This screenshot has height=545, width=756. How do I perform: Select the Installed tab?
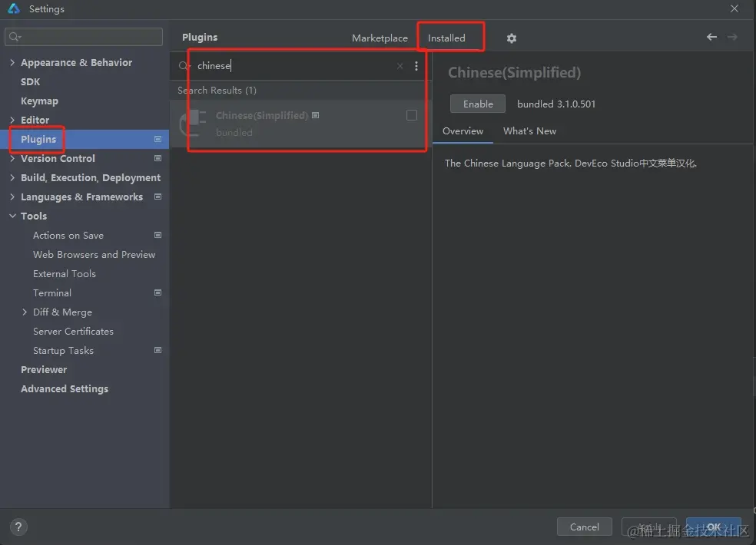pos(446,38)
